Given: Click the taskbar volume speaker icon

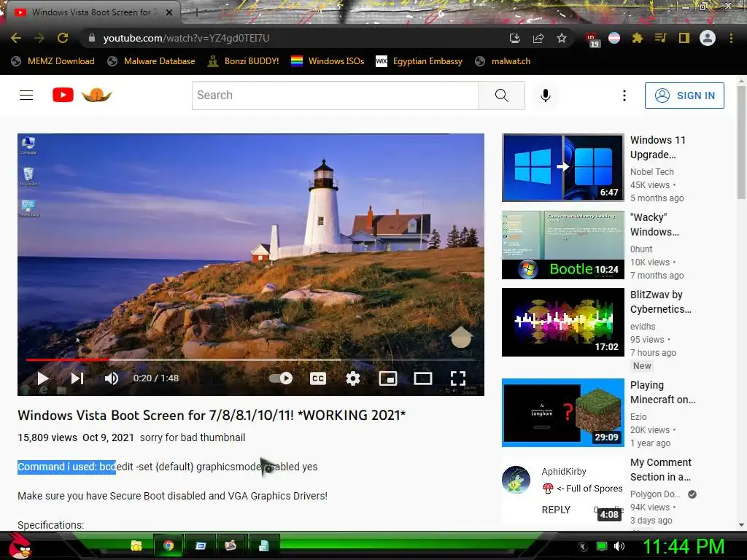Looking at the screenshot, I should tap(619, 546).
